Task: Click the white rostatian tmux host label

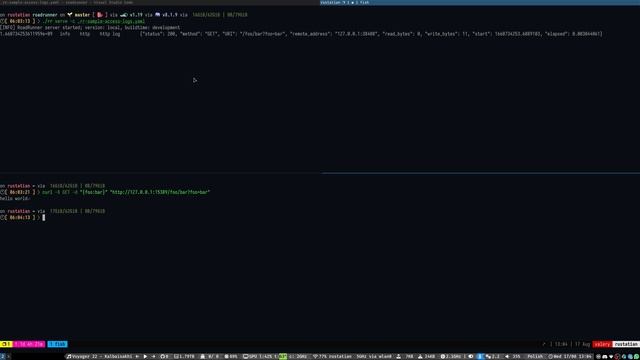Action: (626, 344)
